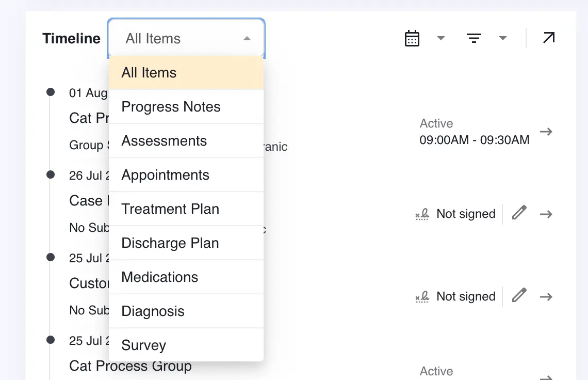Click the unsigned signature icon beside Case note

(x=422, y=214)
